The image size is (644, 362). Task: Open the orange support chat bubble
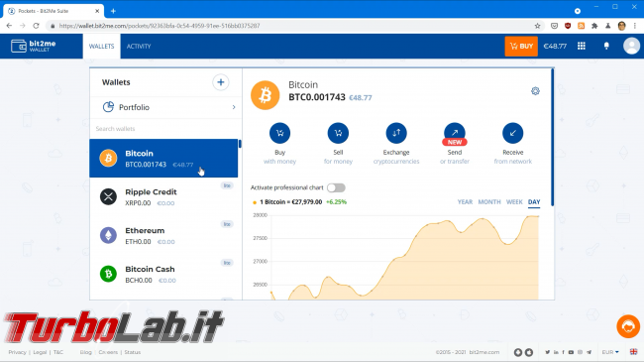[628, 326]
